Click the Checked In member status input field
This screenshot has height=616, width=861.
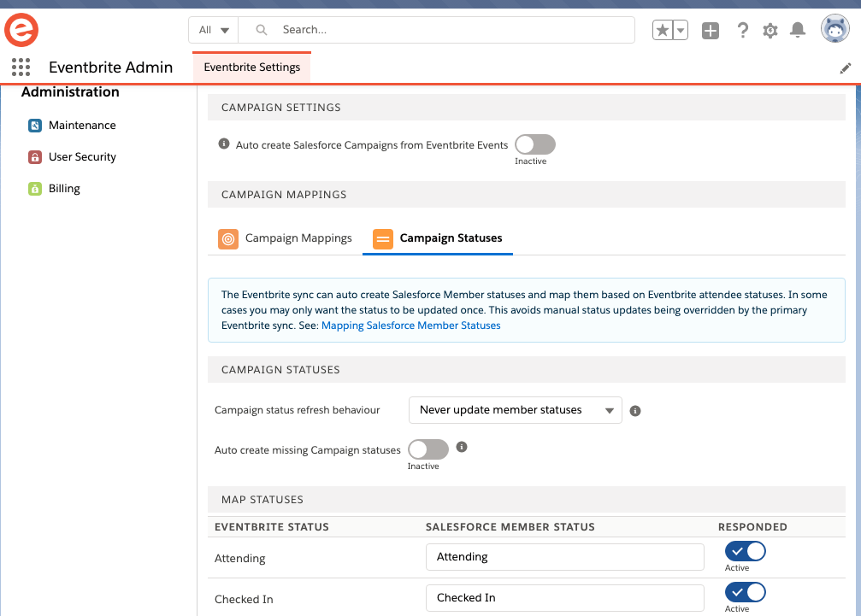[564, 598]
